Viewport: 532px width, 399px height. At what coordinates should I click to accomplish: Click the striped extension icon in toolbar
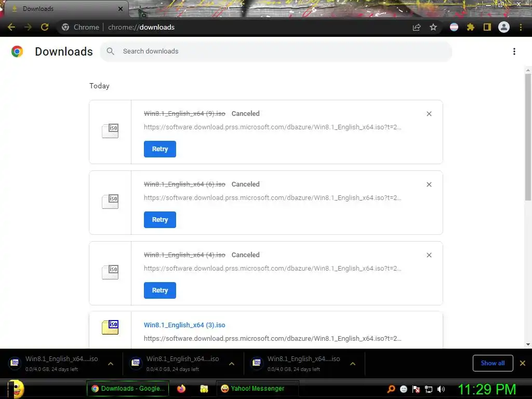coord(454,27)
